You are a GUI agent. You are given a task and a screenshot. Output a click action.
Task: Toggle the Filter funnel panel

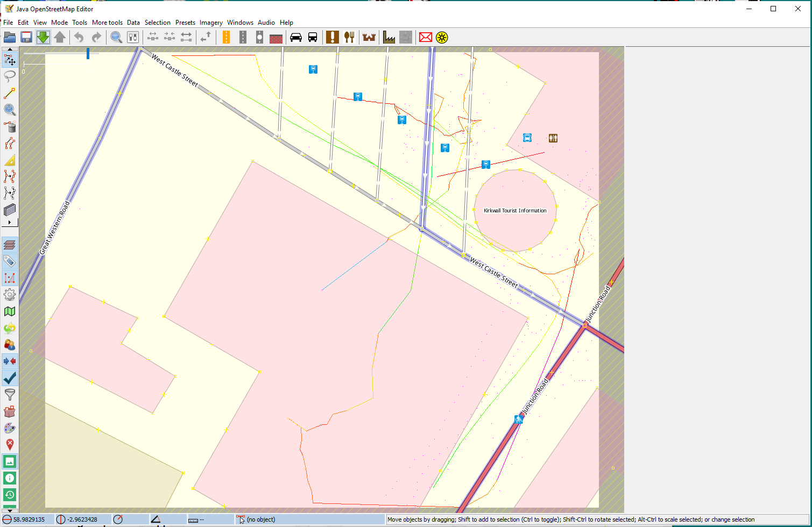point(9,395)
